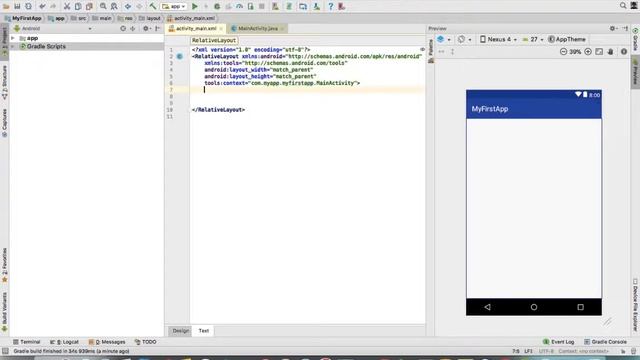Paste using the clipboard icon
640x360 pixels.
click(x=89, y=6)
